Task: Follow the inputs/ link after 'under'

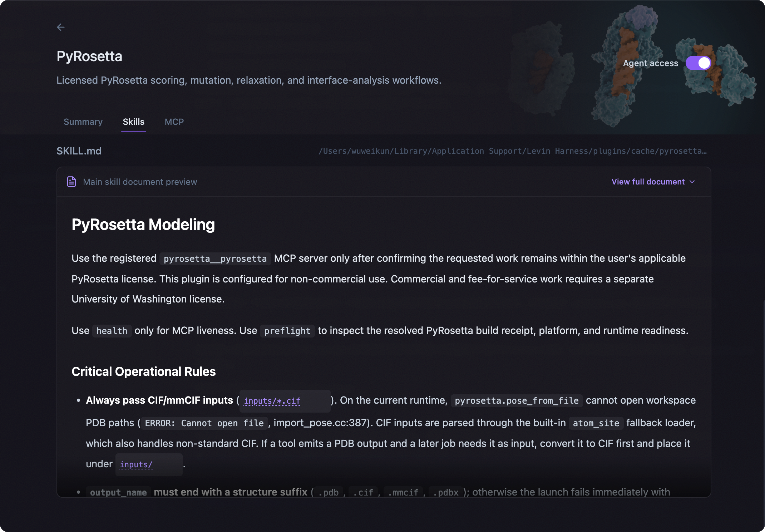Action: (136, 464)
